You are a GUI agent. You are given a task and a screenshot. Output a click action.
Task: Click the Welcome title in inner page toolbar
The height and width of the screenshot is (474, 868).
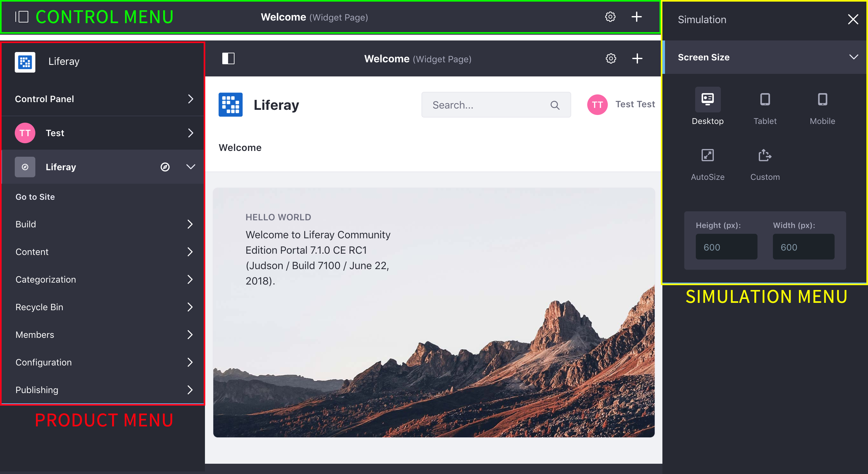click(x=386, y=59)
